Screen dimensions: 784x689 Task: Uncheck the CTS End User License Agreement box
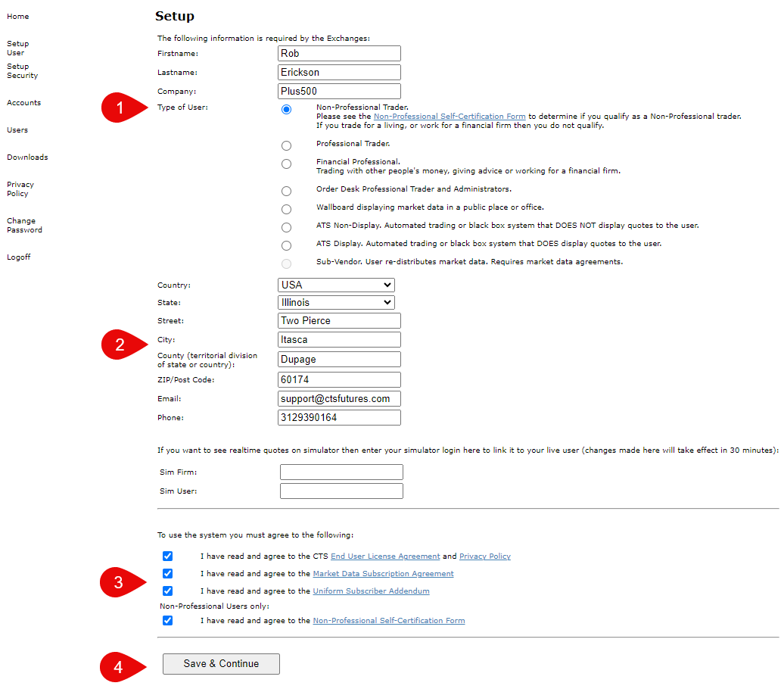click(x=167, y=556)
